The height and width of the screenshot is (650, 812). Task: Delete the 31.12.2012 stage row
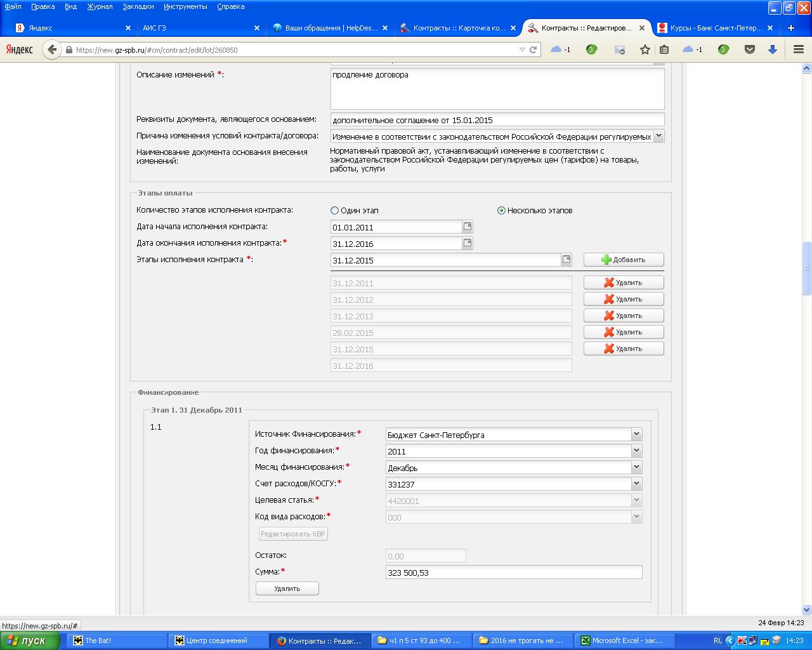tap(624, 299)
